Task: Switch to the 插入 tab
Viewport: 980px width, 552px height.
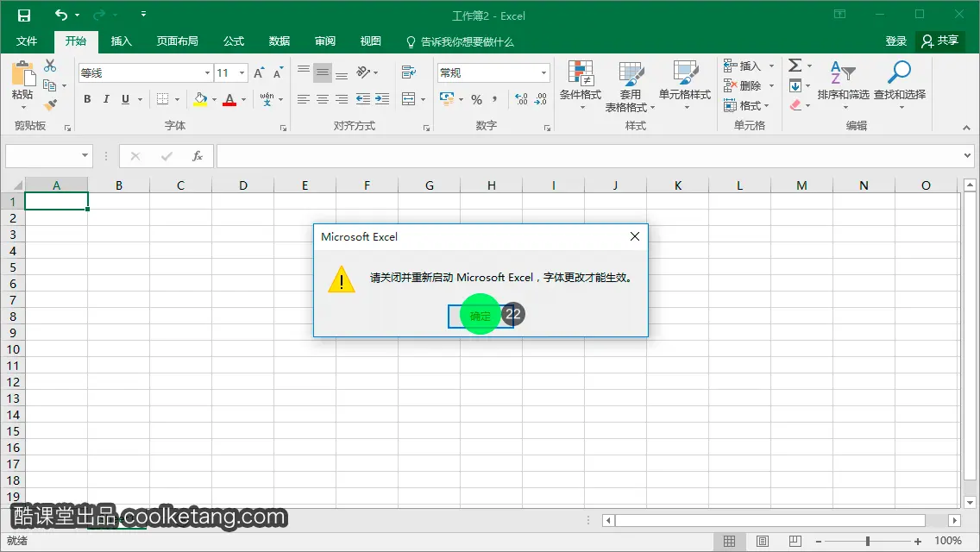Action: (122, 41)
